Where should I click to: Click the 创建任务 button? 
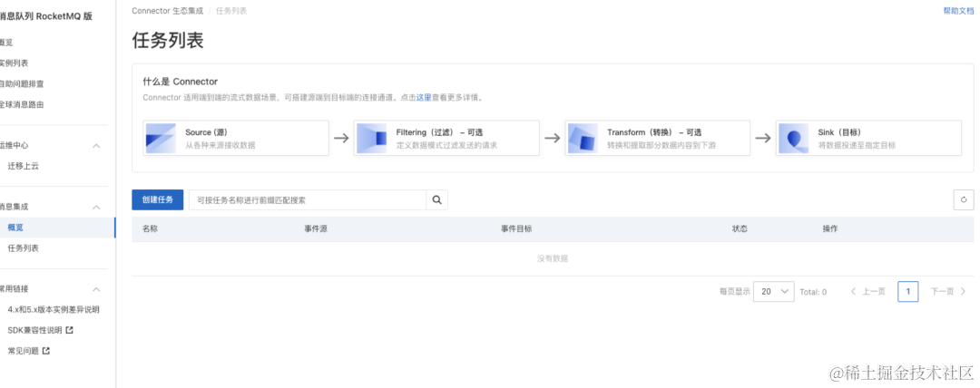click(x=158, y=200)
